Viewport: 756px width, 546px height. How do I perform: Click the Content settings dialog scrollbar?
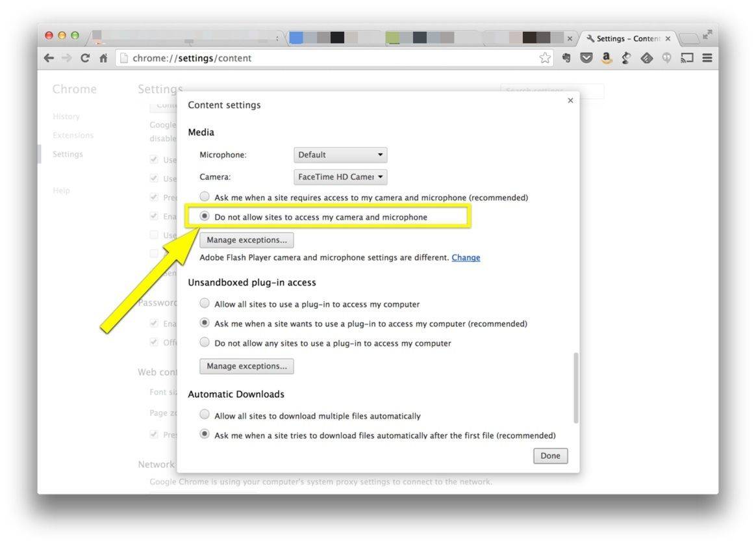(x=575, y=388)
